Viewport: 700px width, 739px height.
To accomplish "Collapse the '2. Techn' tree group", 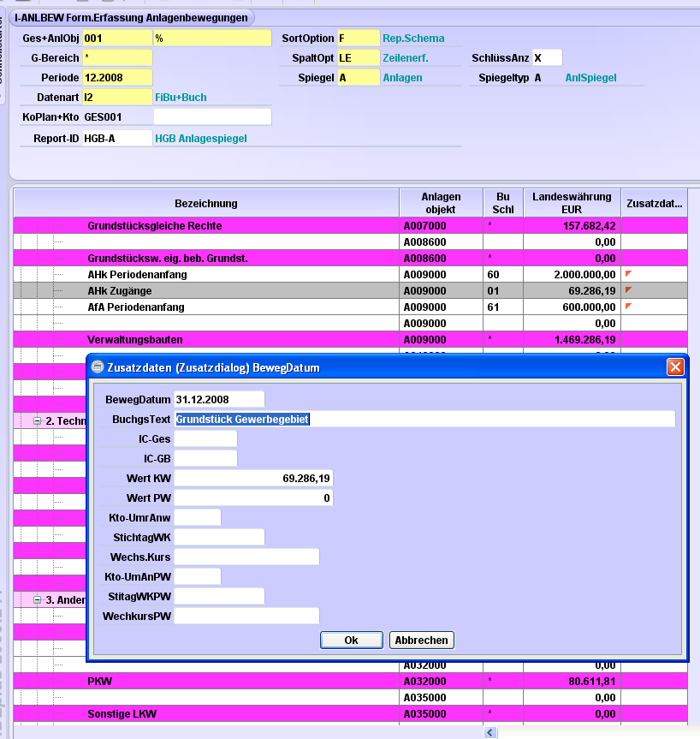I will pos(37,420).
